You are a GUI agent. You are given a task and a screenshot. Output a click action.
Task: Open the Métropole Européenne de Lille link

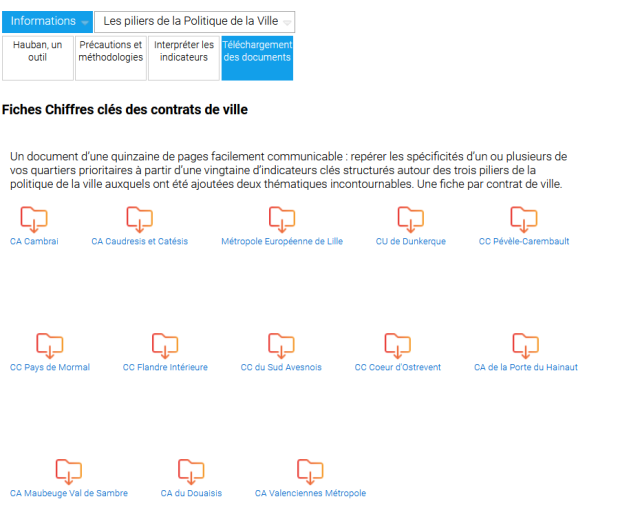[x=282, y=241]
